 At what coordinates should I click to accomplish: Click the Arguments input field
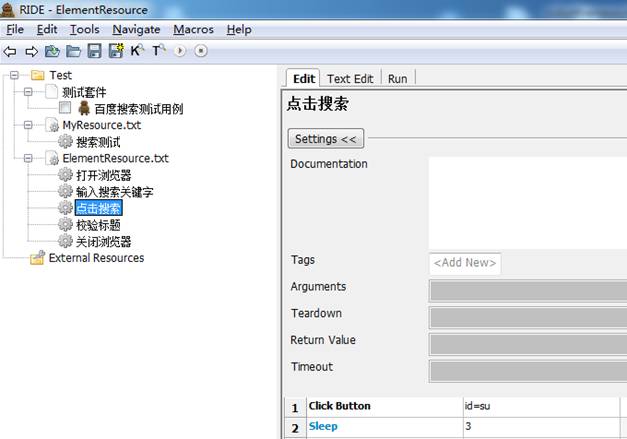tap(528, 290)
